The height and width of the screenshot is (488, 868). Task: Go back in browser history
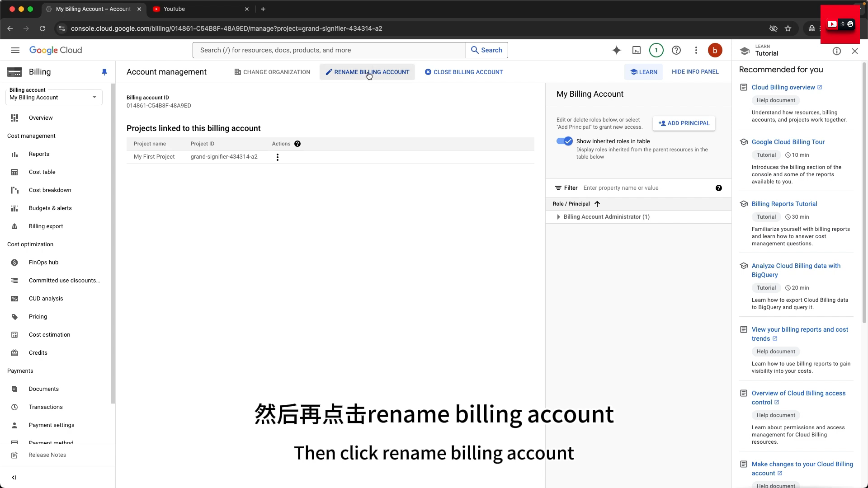pos(10,28)
